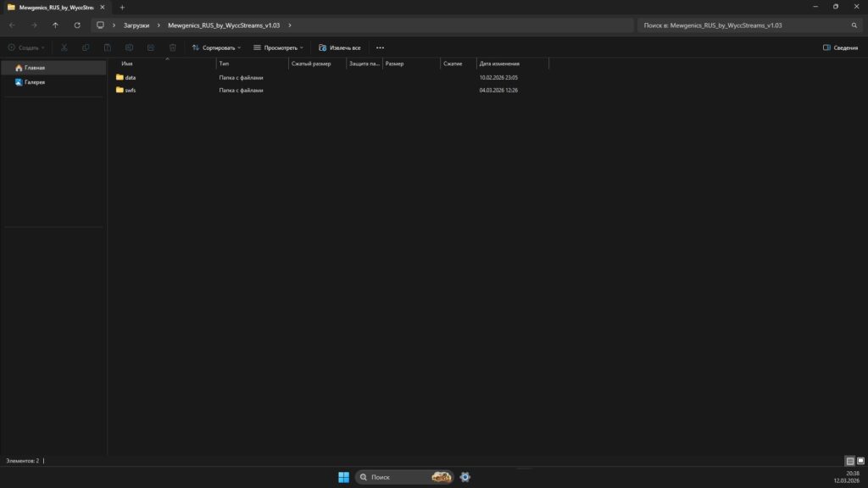Sort by the Тип column header

(x=224, y=64)
